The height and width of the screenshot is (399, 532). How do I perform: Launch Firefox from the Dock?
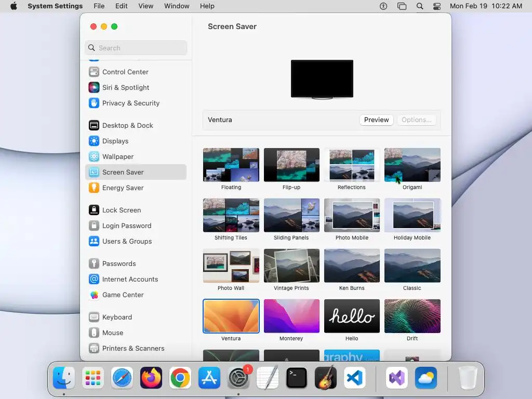[x=151, y=378]
